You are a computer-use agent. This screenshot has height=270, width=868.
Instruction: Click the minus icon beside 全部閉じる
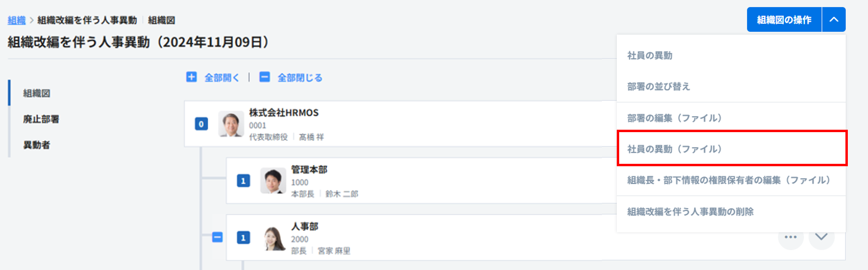265,77
